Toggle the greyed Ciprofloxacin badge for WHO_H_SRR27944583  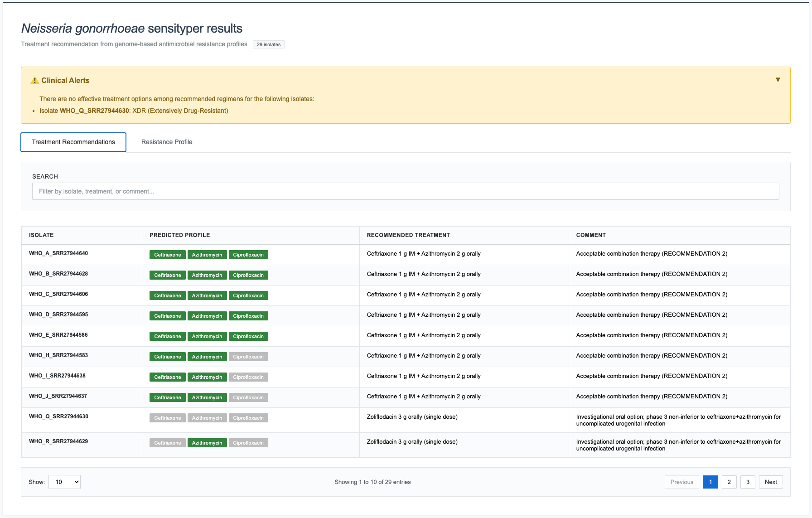coord(248,357)
